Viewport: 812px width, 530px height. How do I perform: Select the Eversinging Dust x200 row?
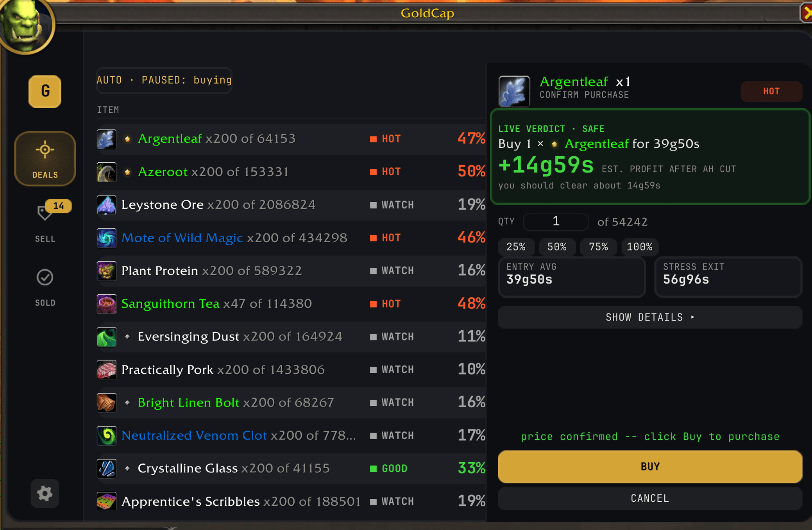point(291,337)
